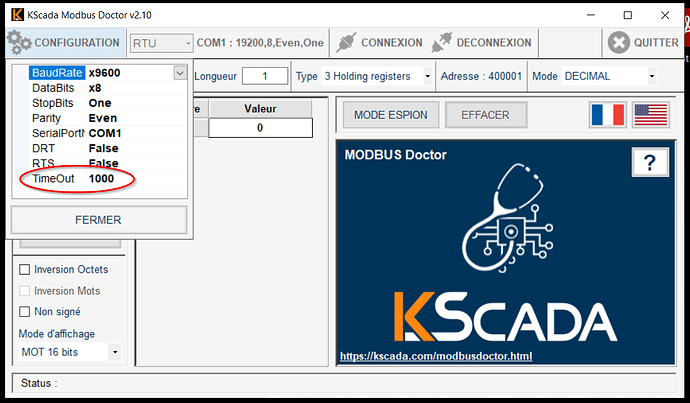Click the COM1 : 19200,8,Even,One label

(260, 43)
